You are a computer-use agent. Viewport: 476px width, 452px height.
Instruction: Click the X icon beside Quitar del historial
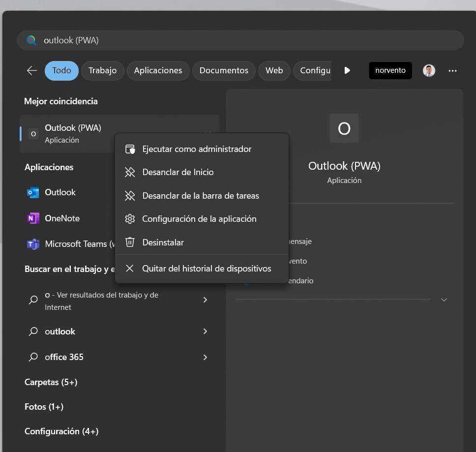[x=130, y=268]
